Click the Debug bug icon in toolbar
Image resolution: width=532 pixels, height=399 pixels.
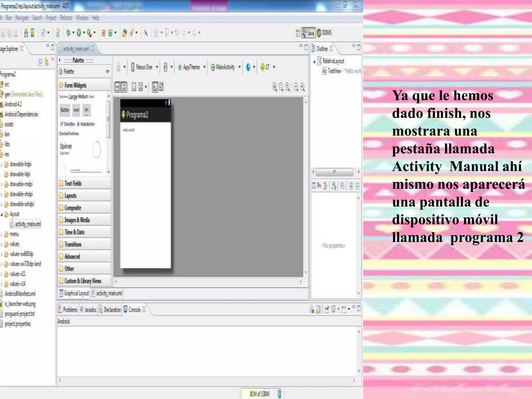click(x=68, y=33)
